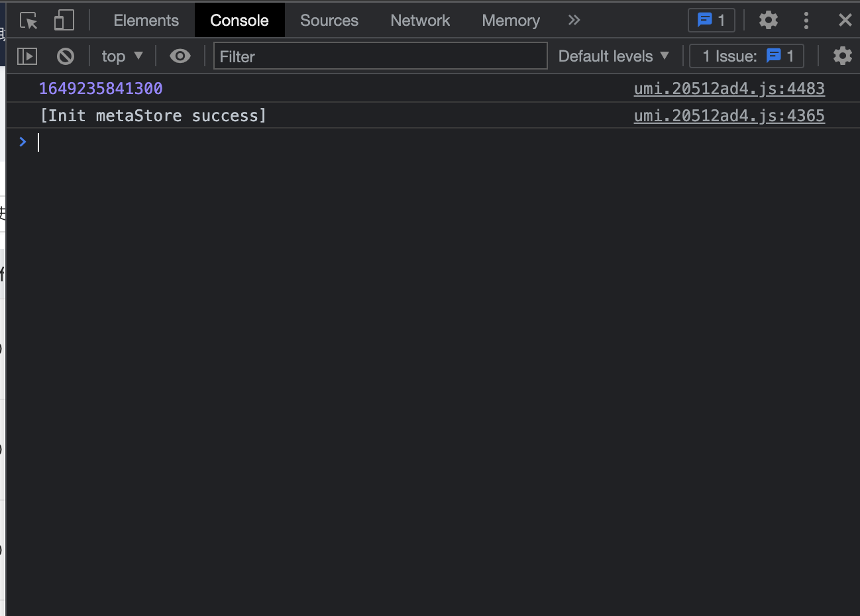Create live expression with eye icon
Screen dimensions: 860x616
point(180,56)
